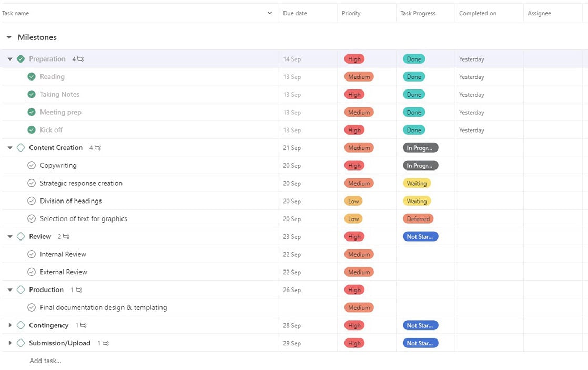The height and width of the screenshot is (370, 588).
Task: Edit 21 Sep due date of Content Creation
Action: pos(292,148)
